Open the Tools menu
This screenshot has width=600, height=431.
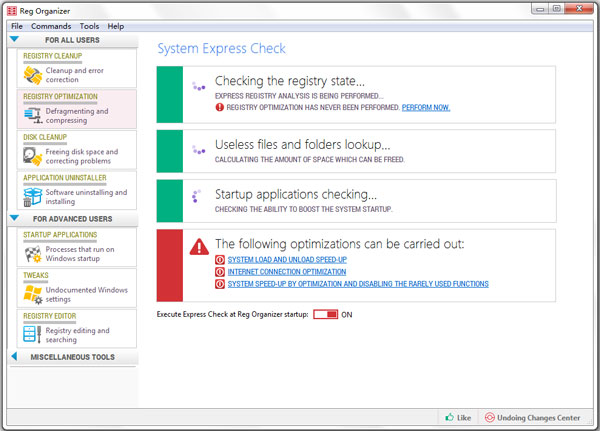click(x=89, y=25)
